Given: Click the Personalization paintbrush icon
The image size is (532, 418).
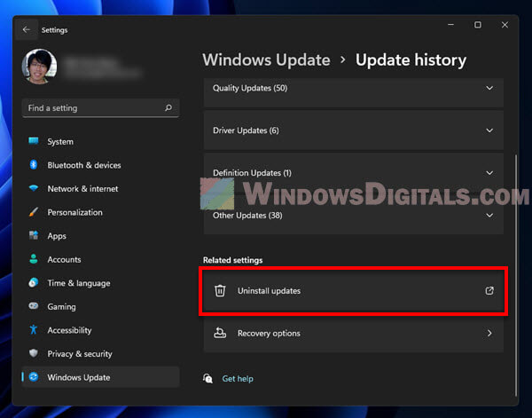Looking at the screenshot, I should point(34,212).
